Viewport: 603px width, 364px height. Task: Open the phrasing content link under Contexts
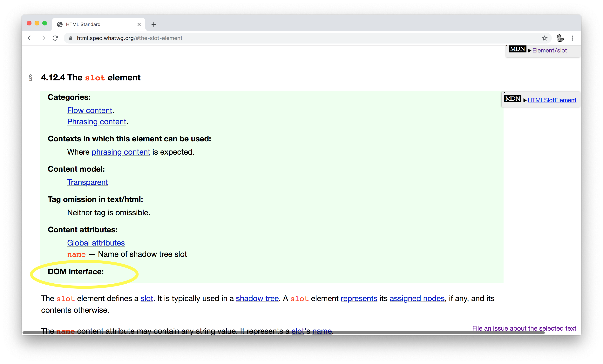121,152
